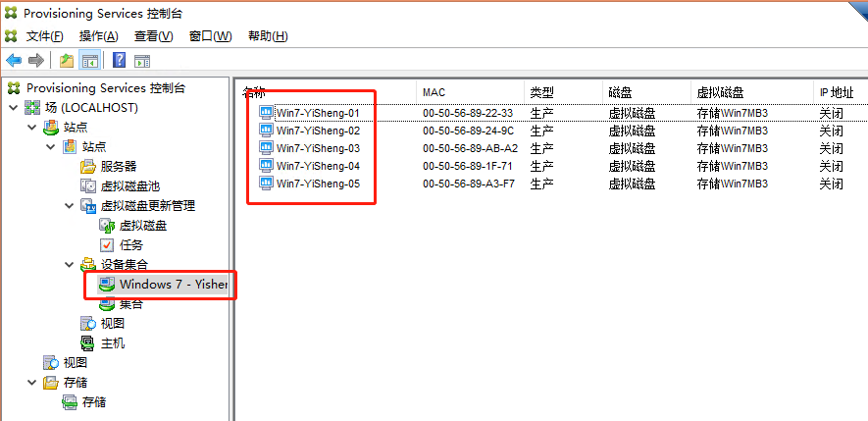Image resolution: width=868 pixels, height=421 pixels.
Task: Collapse the 虚拟磁盘更新管理 node
Action: [x=69, y=205]
